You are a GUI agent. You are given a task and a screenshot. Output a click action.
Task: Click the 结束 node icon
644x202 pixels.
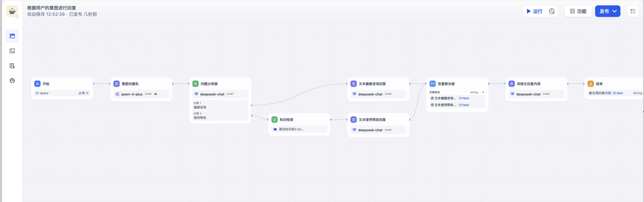click(591, 84)
